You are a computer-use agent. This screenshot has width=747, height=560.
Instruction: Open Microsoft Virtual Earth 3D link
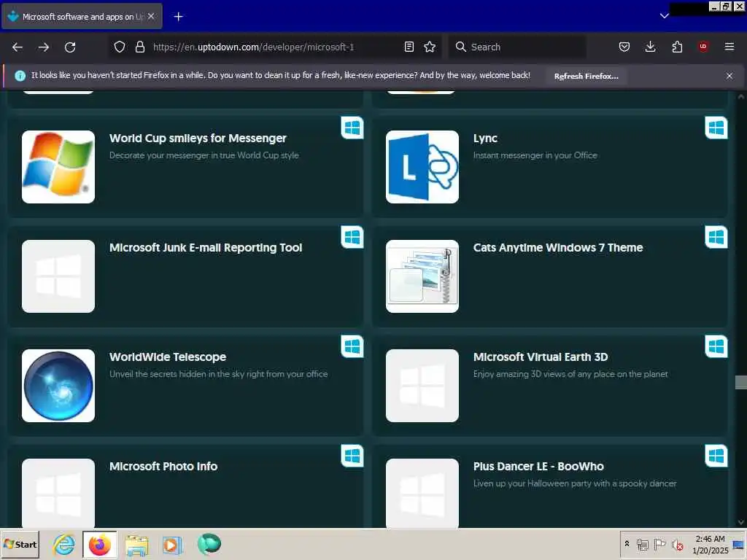click(x=541, y=357)
